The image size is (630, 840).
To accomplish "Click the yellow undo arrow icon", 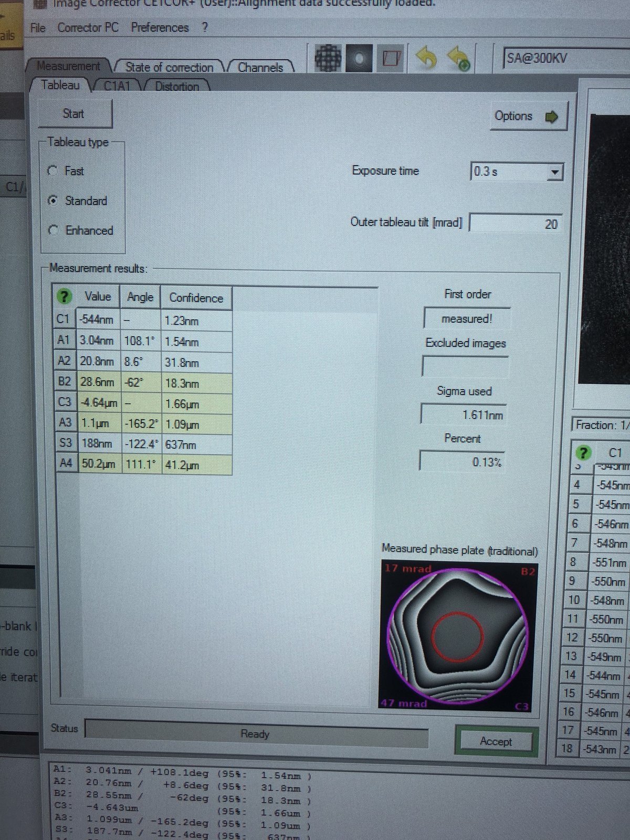I will (x=426, y=58).
